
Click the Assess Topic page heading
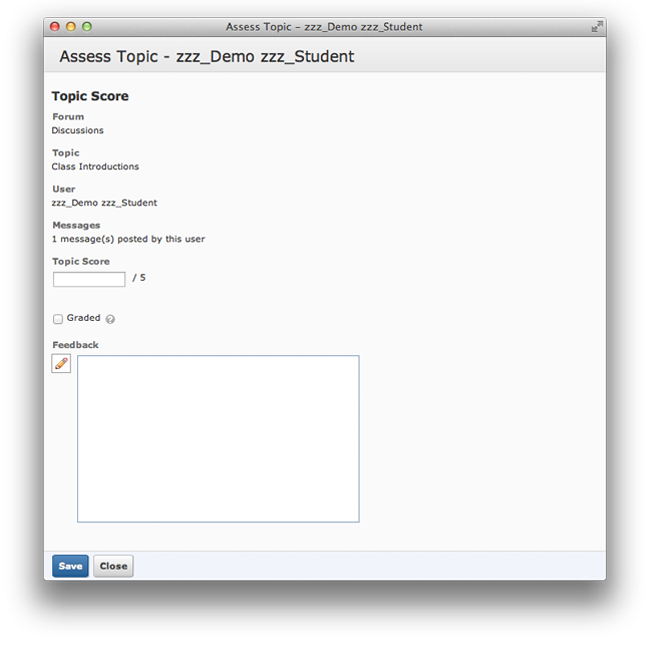pos(207,57)
